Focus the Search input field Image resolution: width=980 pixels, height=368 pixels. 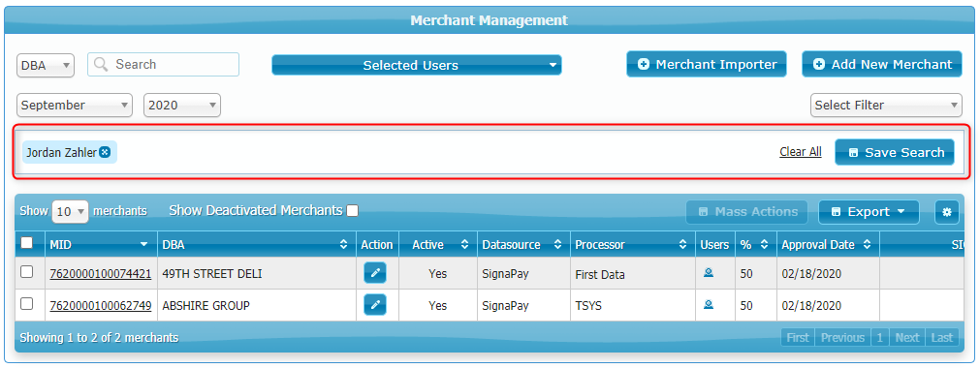[x=163, y=64]
